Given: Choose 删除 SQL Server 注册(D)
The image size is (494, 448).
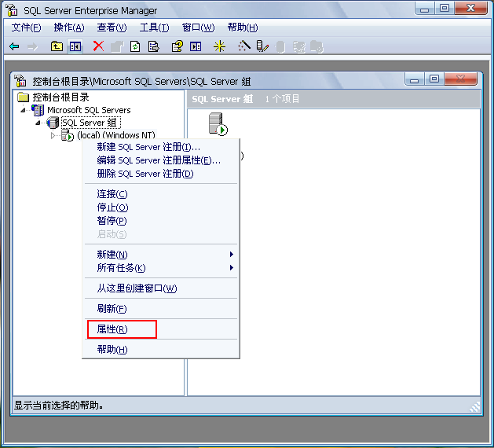Looking at the screenshot, I should (161, 174).
